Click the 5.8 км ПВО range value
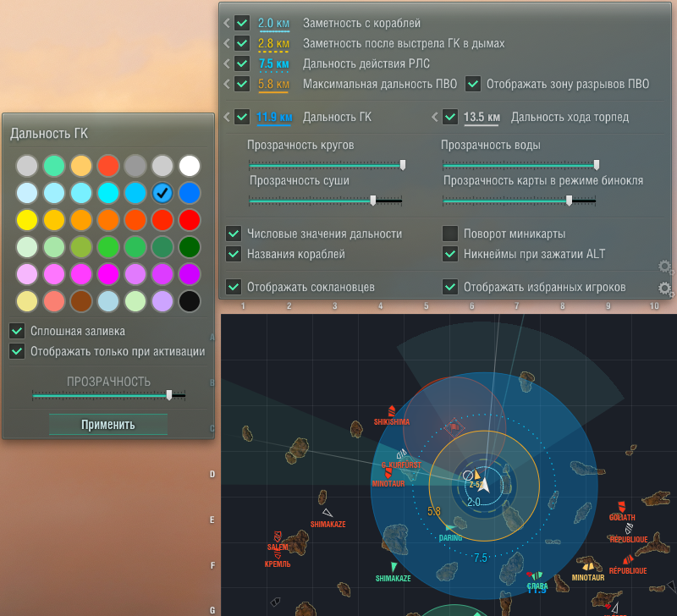 (273, 84)
